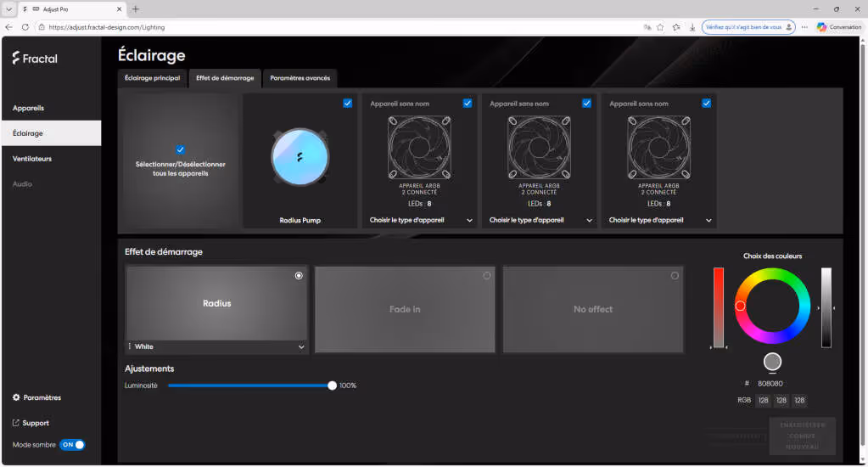The image size is (868, 467).
Task: Click the Paramètres gear icon
Action: click(x=16, y=397)
